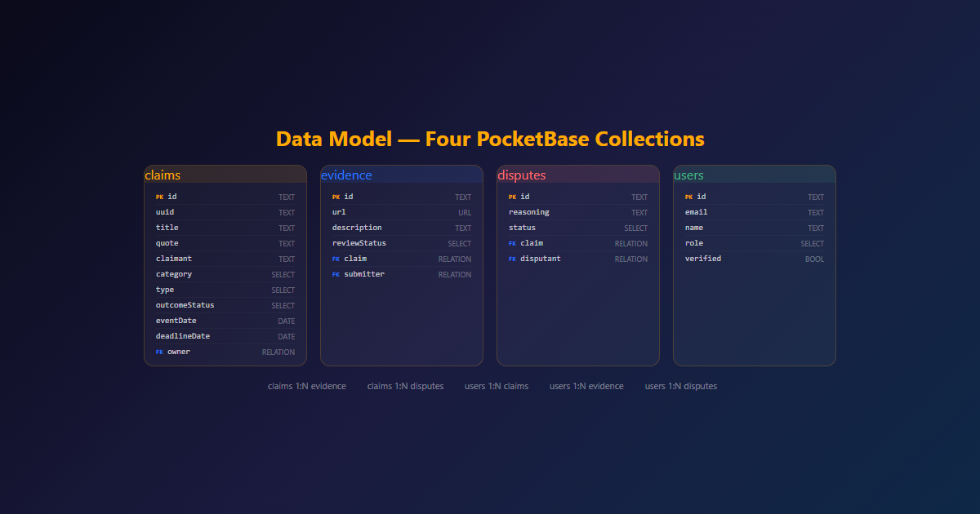The width and height of the screenshot is (980, 514).
Task: Click the deadlineDate field in claims
Action: [x=225, y=336]
